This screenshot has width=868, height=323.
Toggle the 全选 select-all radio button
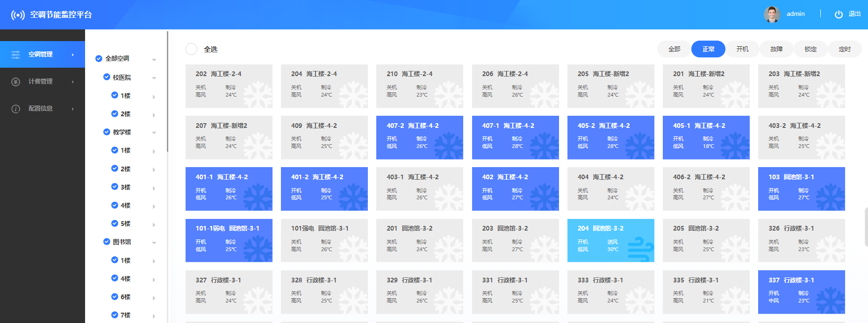191,49
